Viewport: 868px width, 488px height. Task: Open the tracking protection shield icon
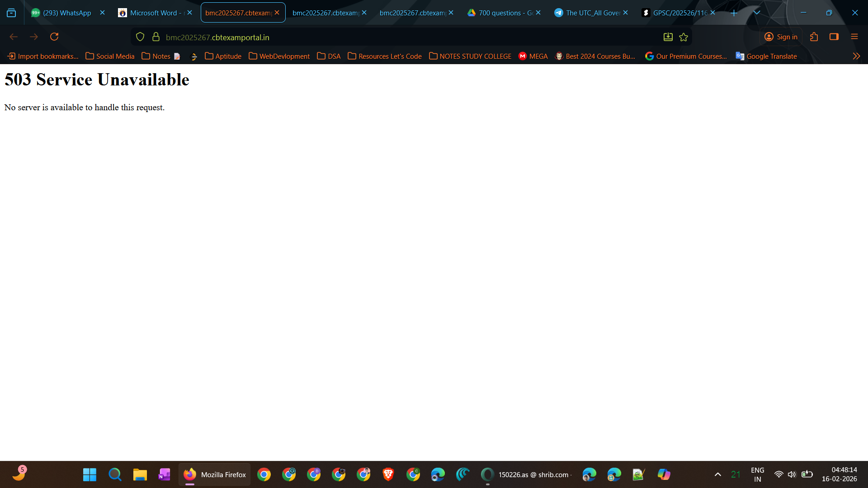[140, 37]
